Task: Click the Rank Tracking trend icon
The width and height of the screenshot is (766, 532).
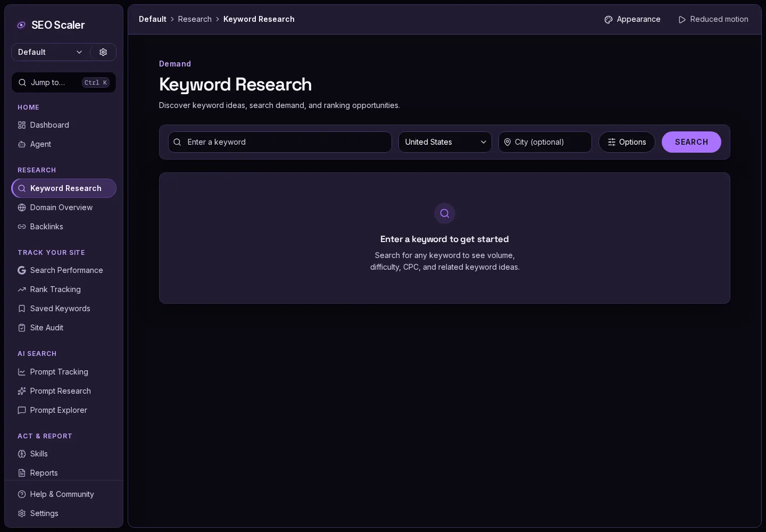Action: (22, 289)
